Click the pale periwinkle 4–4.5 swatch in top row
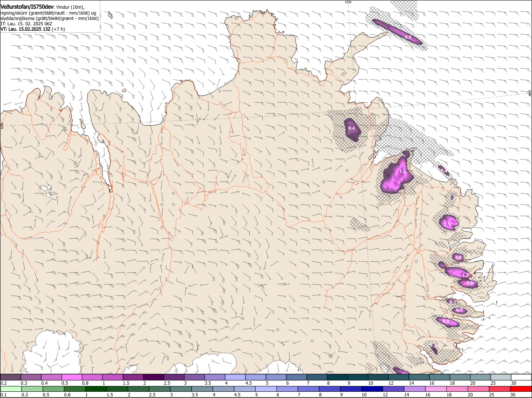This screenshot has height=398, width=532. coord(235,377)
